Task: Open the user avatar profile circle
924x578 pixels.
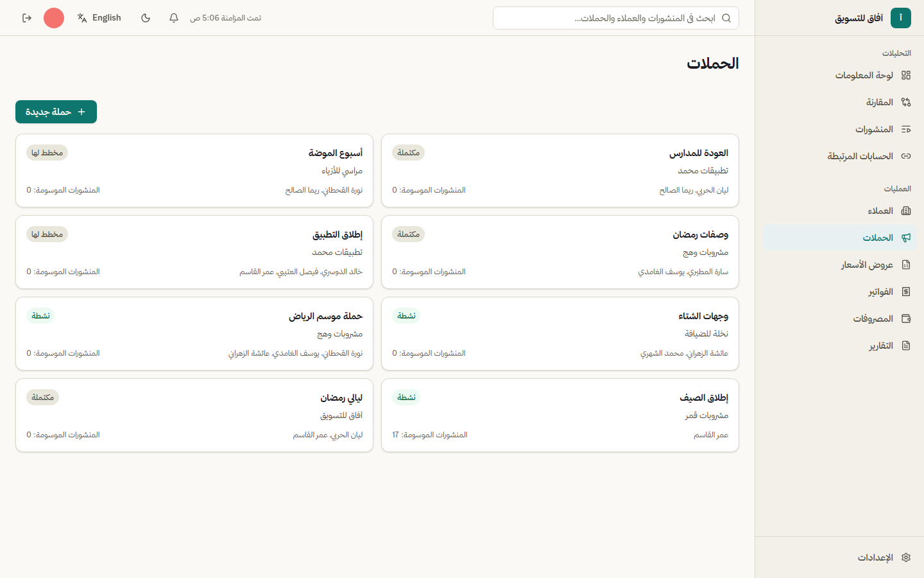Action: point(54,18)
